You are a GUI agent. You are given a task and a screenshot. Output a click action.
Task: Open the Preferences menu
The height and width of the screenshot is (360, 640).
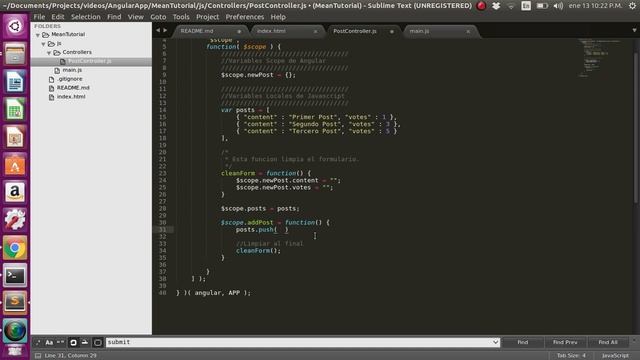coord(245,17)
